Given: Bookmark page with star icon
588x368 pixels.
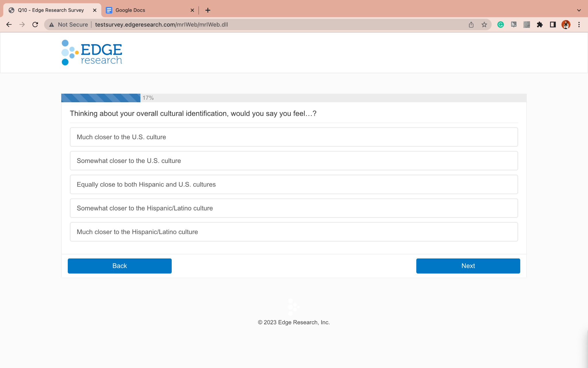Looking at the screenshot, I should point(484,25).
